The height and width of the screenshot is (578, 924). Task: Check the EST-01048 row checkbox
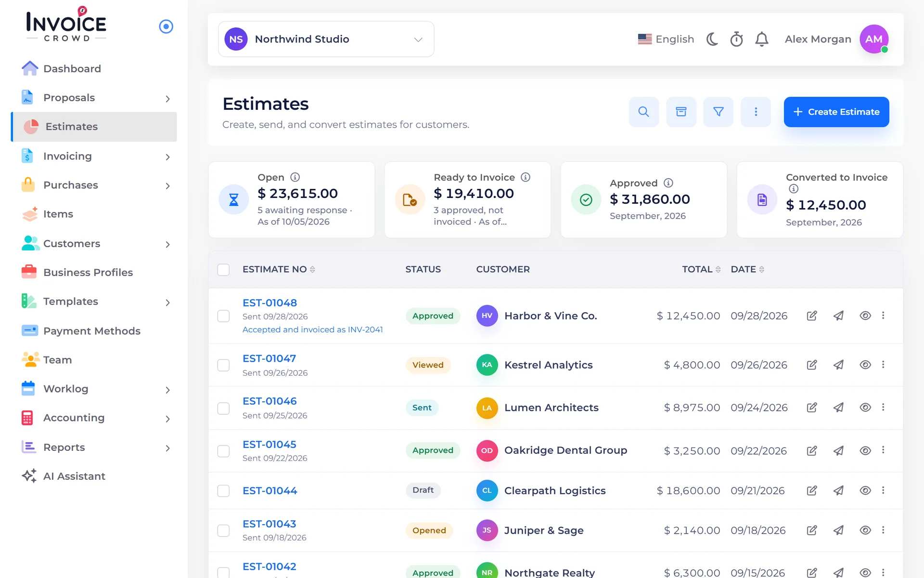pos(223,316)
